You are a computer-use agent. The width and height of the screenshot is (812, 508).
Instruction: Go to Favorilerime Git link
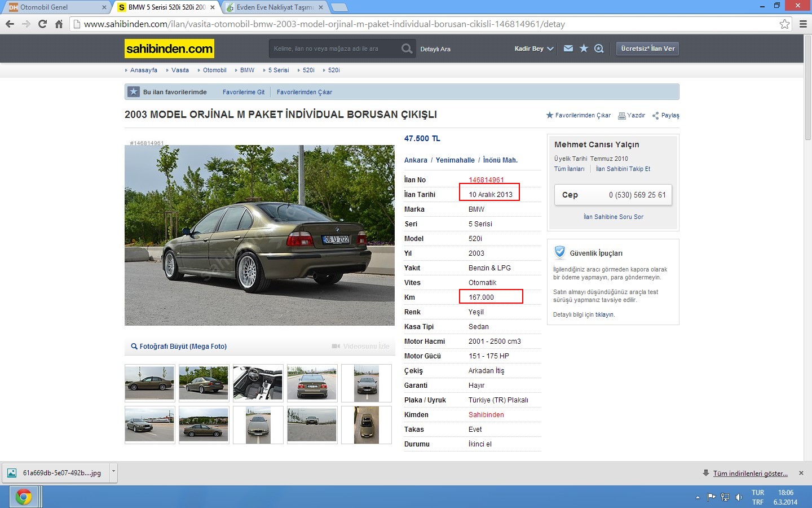pos(244,92)
